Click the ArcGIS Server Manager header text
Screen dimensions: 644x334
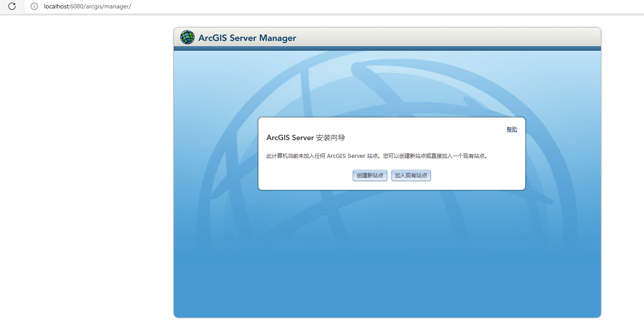(247, 38)
